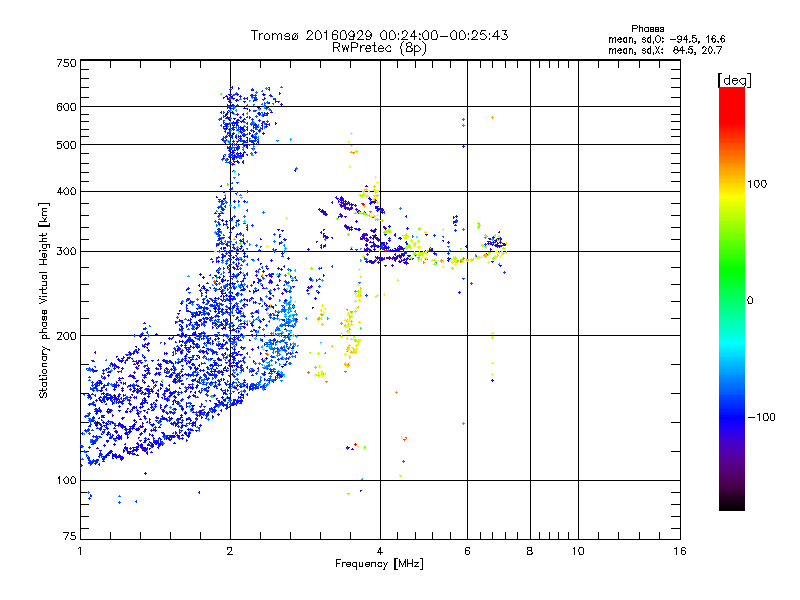Click the x-axis tick label '4'
The image size is (800, 600).
pos(380,551)
